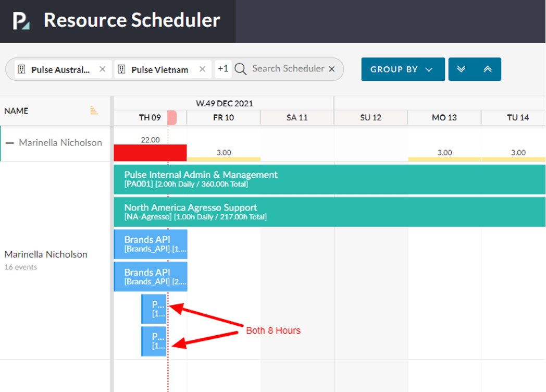Click the red 22.00 overbooked bar
This screenshot has width=546, height=392.
150,153
